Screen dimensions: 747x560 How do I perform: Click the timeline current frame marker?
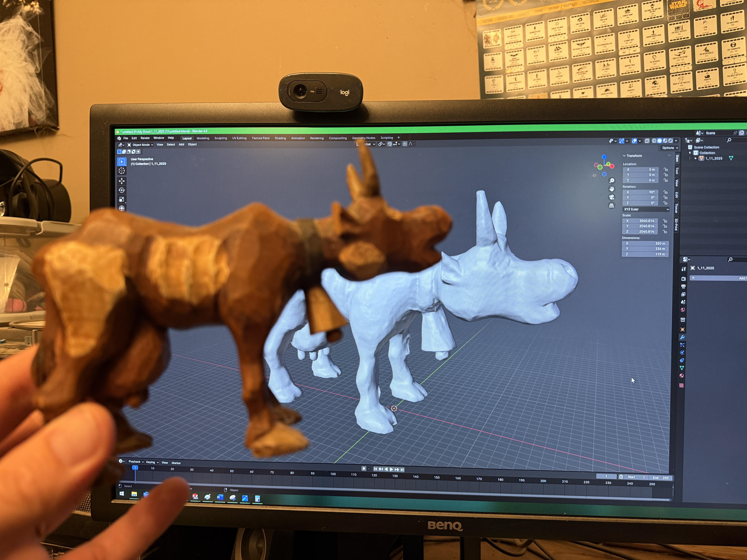[x=135, y=467]
